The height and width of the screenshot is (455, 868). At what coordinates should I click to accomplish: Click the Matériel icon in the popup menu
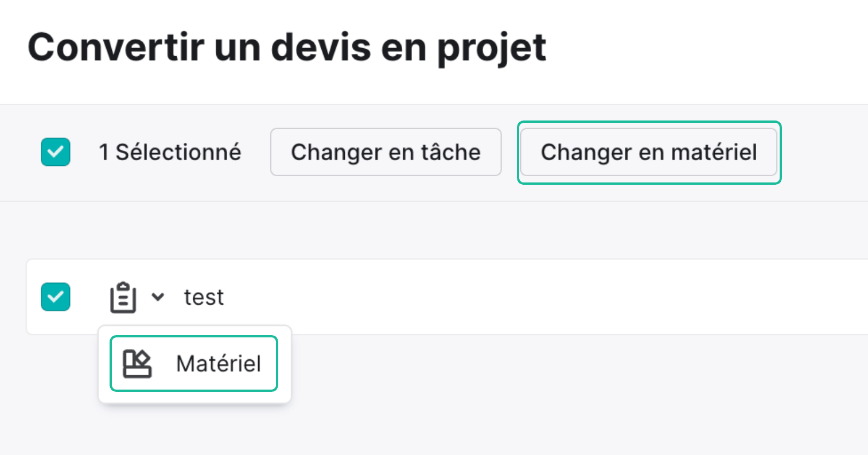tap(138, 364)
